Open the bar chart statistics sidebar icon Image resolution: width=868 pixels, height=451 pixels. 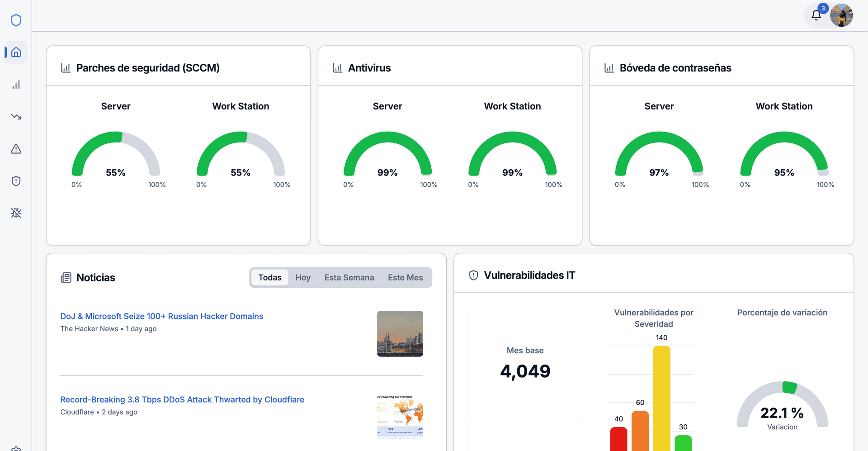[16, 85]
